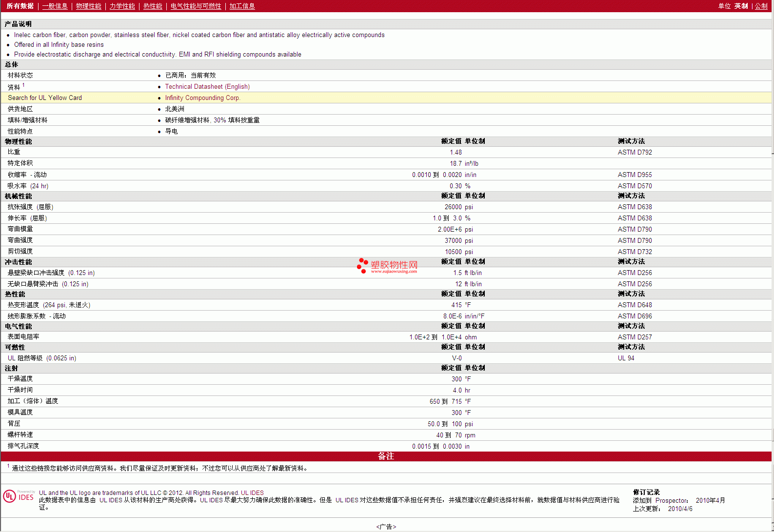Jump to the 电气性能与可燃性 tab
The width and height of the screenshot is (774, 532).
196,6
